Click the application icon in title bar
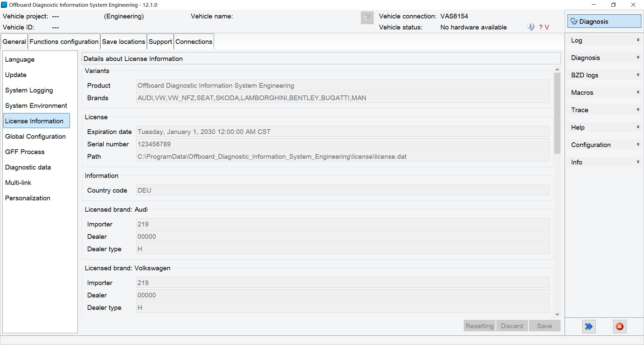The image size is (644, 345). pos(4,5)
